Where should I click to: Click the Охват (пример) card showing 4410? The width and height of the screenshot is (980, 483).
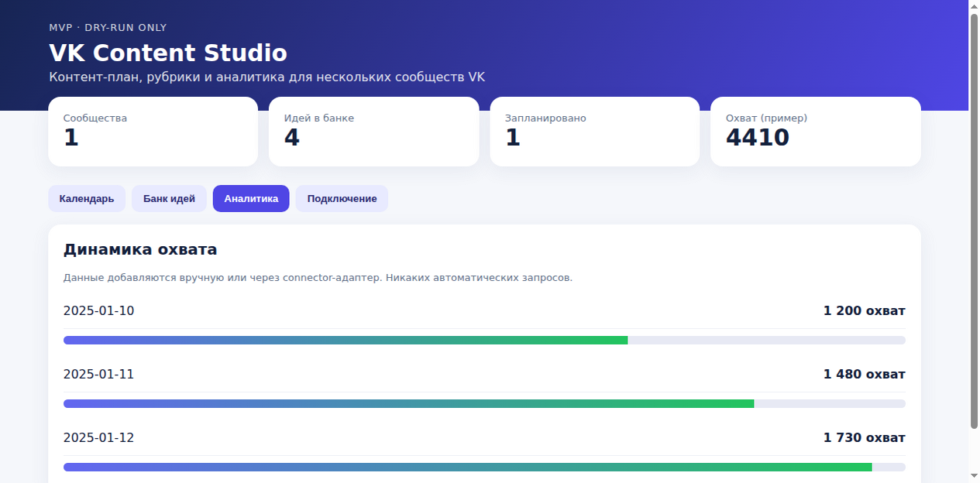point(815,132)
